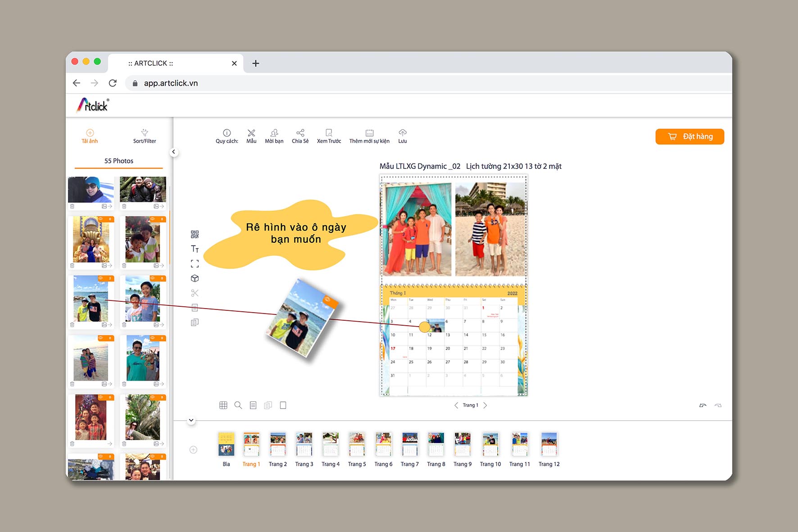The image size is (798, 532).
Task: Toggle the grid view icon
Action: pyautogui.click(x=223, y=405)
